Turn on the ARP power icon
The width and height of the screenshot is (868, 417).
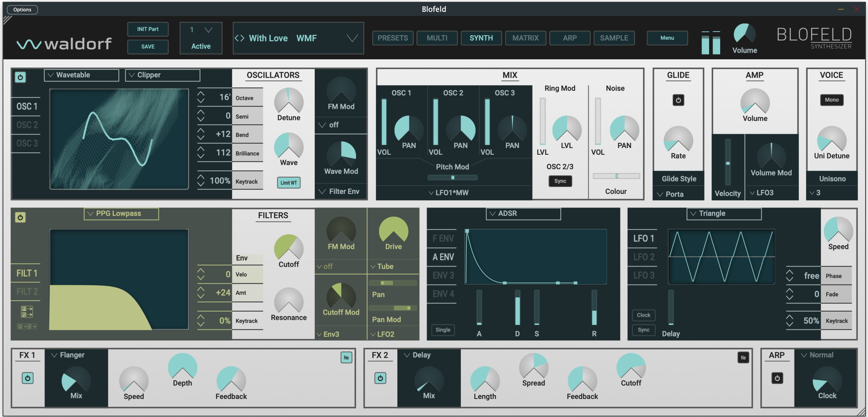(x=777, y=378)
